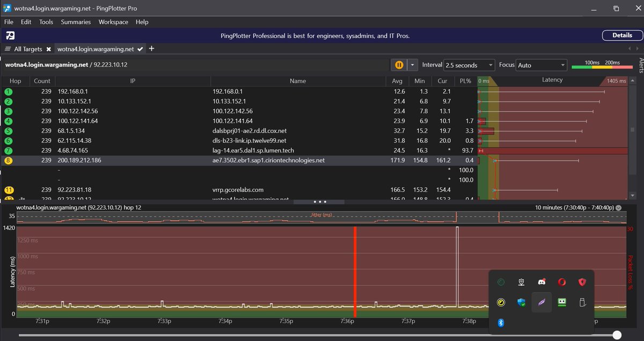
Task: Open Opera from the system tray popup
Action: [561, 282]
